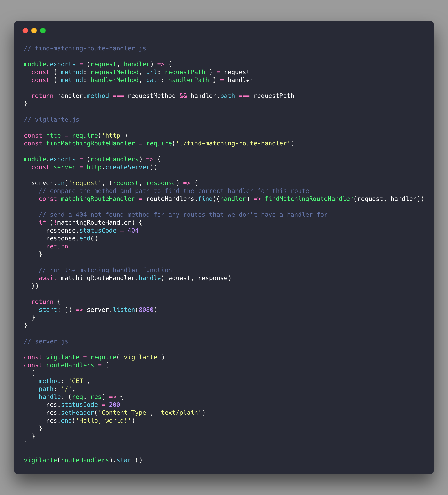Click the red close window dot
This screenshot has width=448, height=495.
(25, 30)
